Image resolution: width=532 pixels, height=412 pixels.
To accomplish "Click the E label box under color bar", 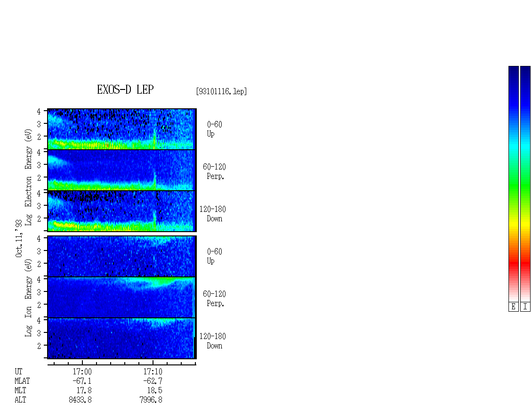I will [513, 307].
